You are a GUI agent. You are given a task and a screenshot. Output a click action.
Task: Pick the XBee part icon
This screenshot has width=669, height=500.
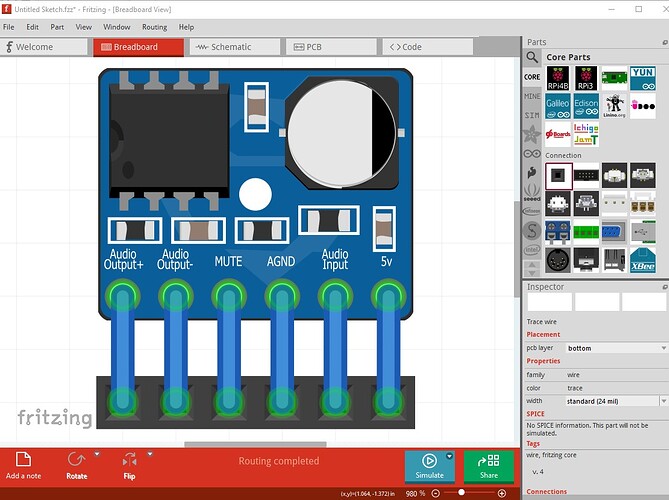642,257
